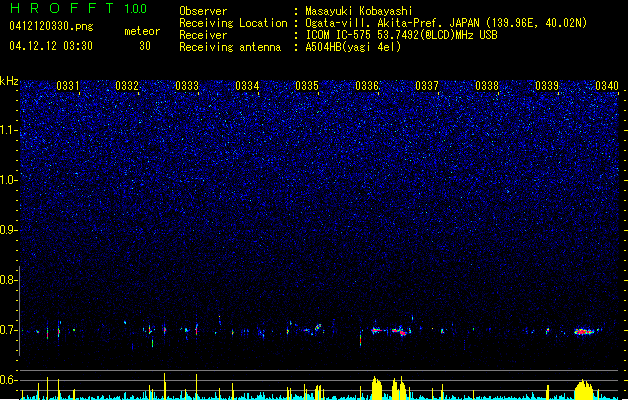
Task: Click the 1.1 kHz axis label
Action: click(9, 130)
